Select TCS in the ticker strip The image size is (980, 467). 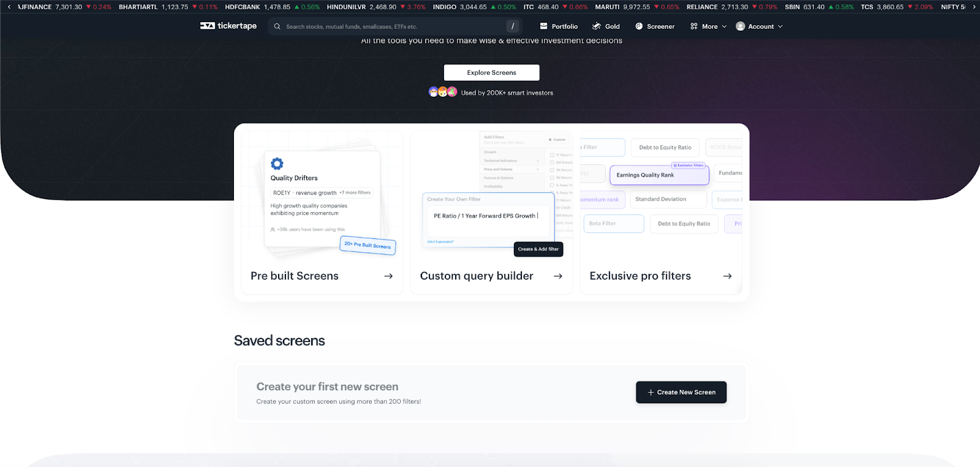pos(897,7)
